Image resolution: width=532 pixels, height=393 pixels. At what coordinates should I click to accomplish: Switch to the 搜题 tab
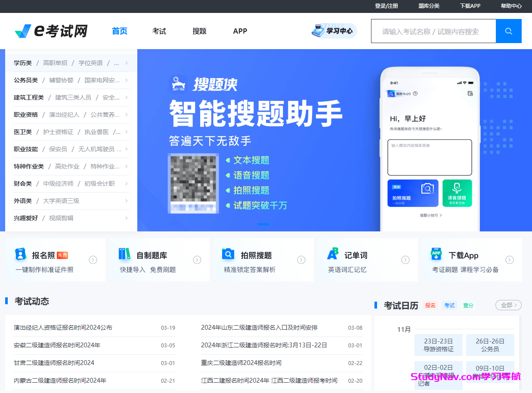(199, 31)
